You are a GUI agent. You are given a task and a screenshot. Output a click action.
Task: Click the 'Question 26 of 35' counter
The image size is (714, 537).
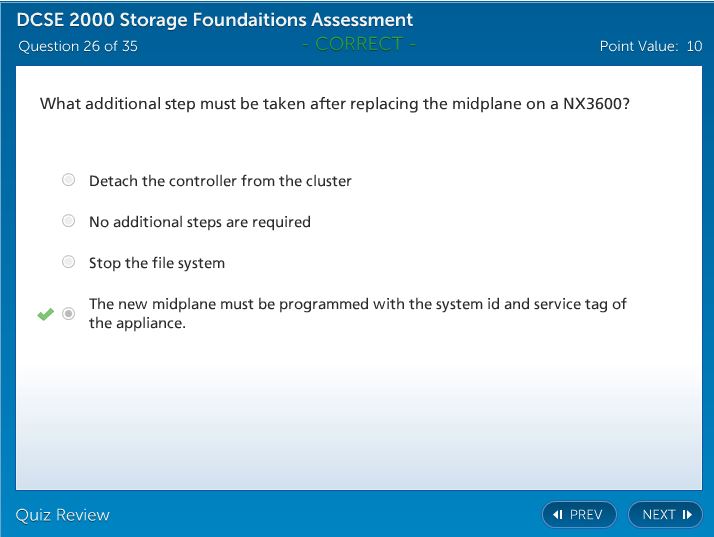point(78,46)
